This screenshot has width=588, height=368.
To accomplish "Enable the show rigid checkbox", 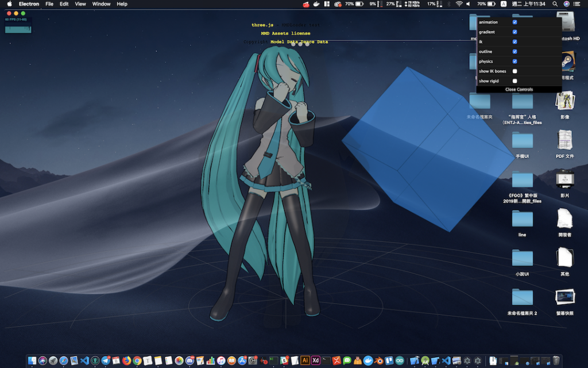I will [515, 80].
